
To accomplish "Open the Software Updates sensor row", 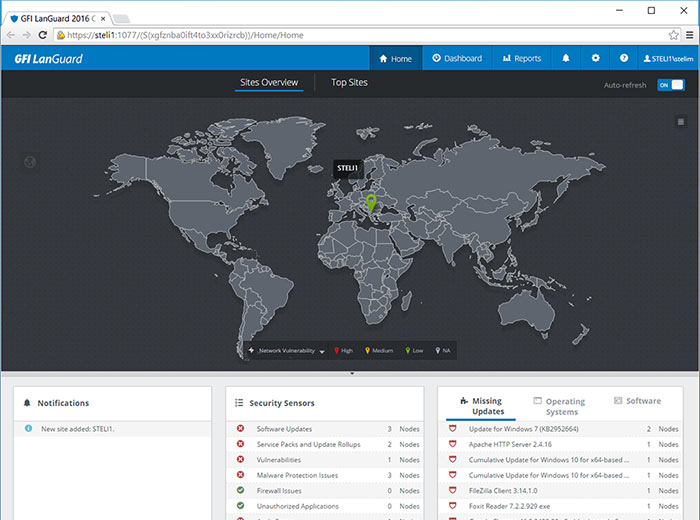I will pyautogui.click(x=325, y=429).
